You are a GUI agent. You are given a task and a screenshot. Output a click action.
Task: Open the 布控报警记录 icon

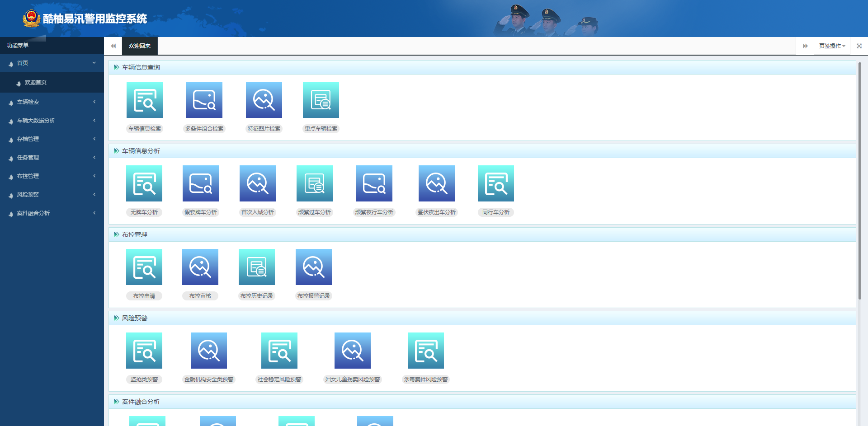tap(314, 267)
